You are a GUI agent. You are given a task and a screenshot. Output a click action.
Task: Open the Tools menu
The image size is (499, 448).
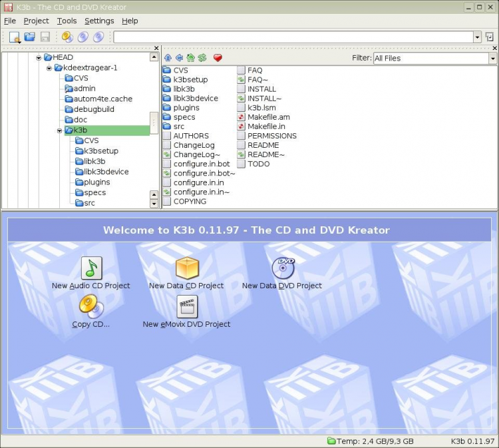(67, 21)
